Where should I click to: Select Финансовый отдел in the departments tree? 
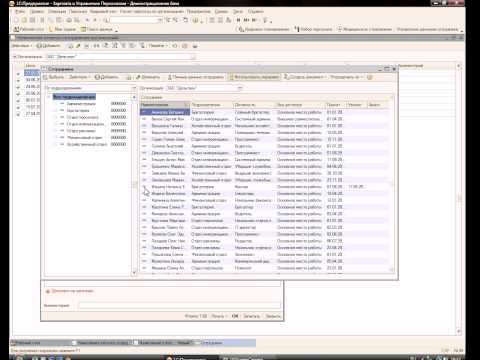click(x=84, y=137)
